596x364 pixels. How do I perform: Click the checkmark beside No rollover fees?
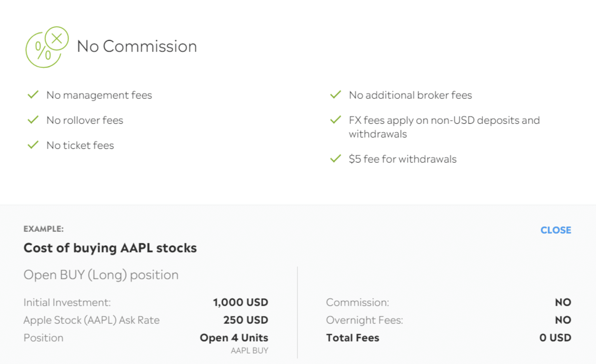click(33, 120)
